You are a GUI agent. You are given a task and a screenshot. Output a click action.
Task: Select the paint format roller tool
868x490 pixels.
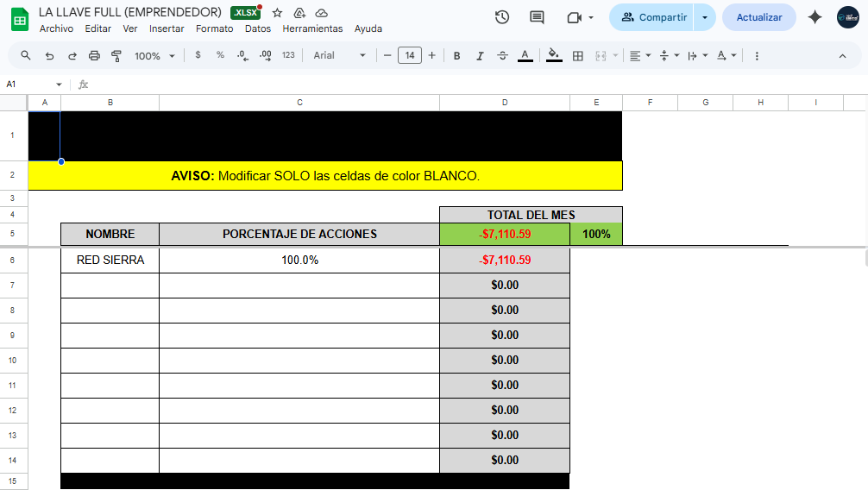(116, 55)
